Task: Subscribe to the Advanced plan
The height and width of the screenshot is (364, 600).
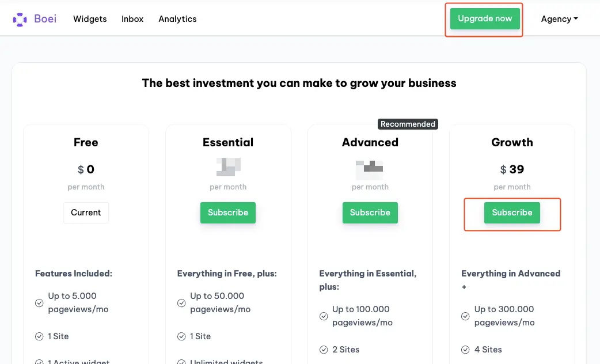Action: [370, 213]
